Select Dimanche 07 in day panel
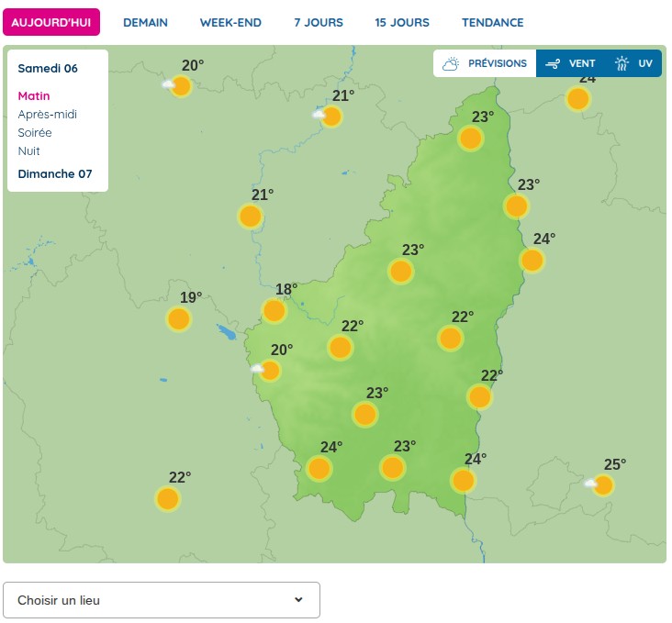This screenshot has height=623, width=672. click(55, 174)
